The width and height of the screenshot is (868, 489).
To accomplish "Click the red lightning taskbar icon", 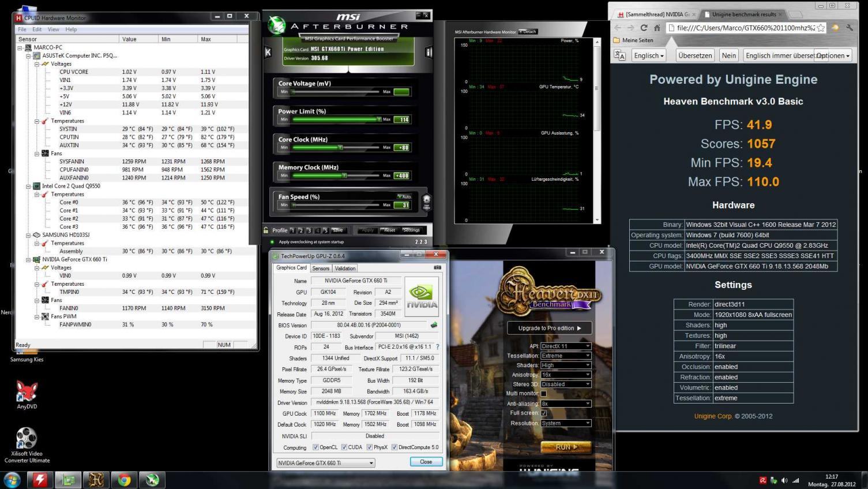I will [40, 480].
